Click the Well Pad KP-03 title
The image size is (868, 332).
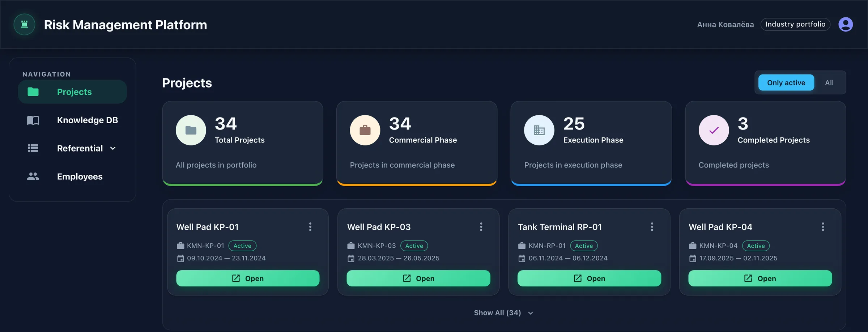click(x=379, y=227)
